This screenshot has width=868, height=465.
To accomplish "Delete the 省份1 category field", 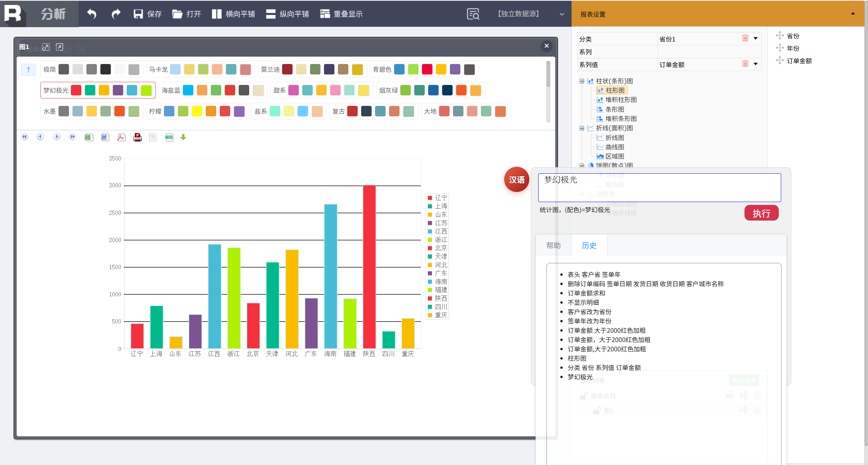I will click(745, 38).
